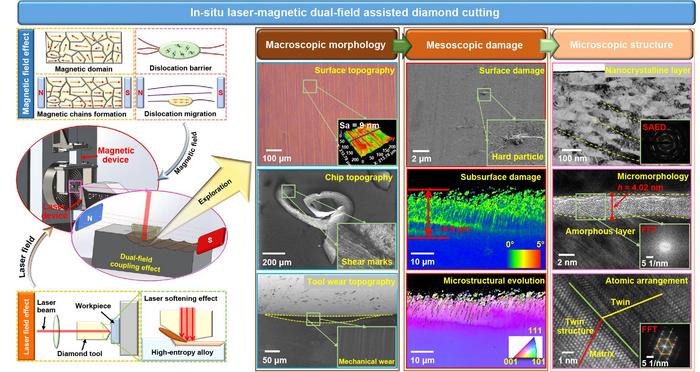This screenshot has width=700, height=372.
Task: Select the Mesoscopic damage header
Action: [x=475, y=45]
